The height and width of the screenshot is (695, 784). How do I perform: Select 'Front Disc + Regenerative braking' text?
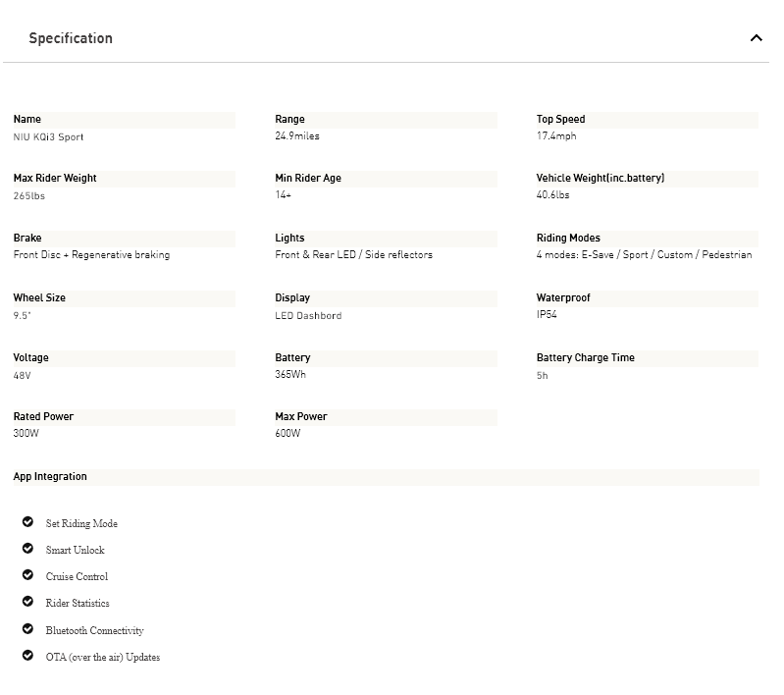[91, 255]
